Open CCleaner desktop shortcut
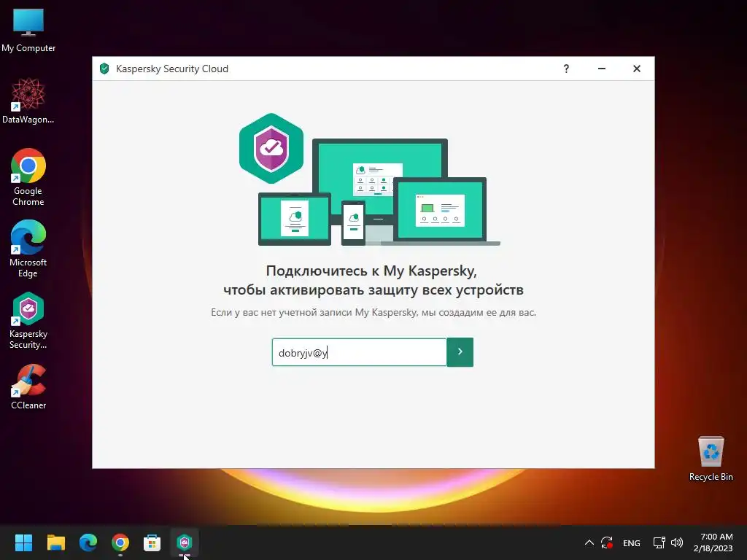747x560 pixels. (x=28, y=386)
